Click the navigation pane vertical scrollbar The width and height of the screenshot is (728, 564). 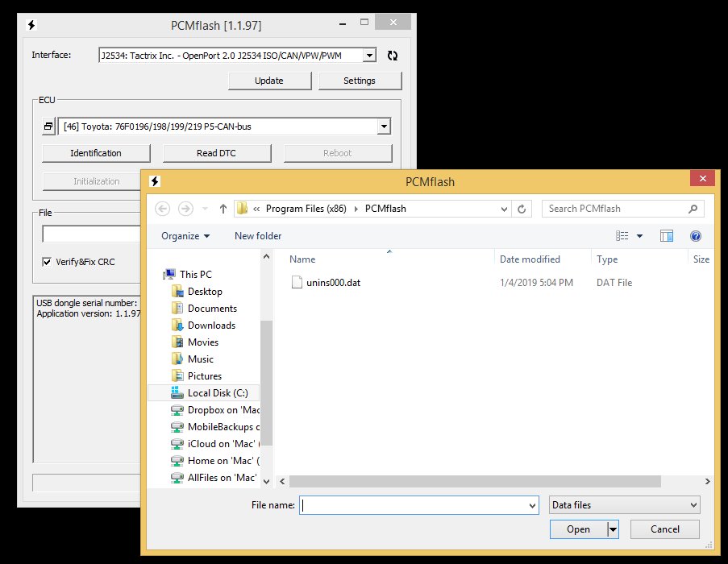point(266,383)
